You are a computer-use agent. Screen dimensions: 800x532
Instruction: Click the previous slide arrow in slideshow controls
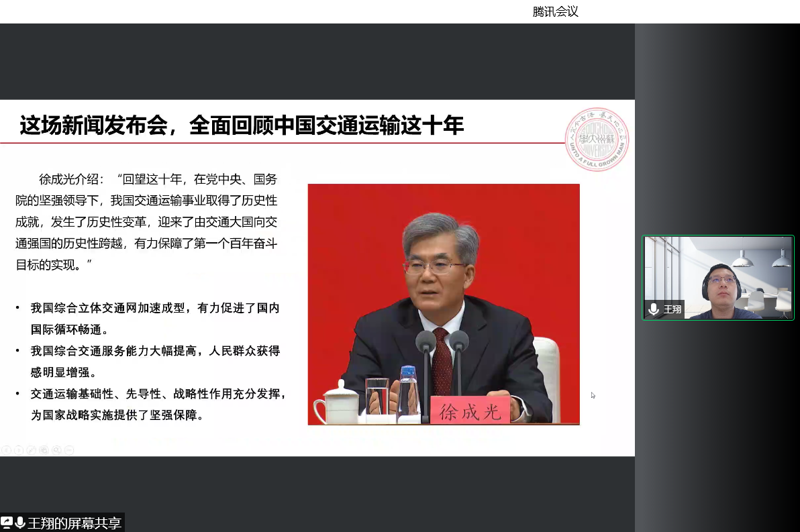click(x=6, y=450)
